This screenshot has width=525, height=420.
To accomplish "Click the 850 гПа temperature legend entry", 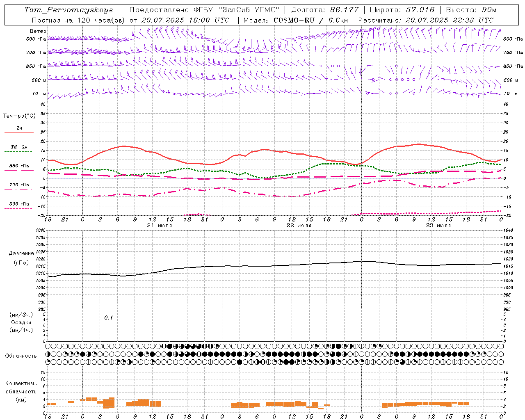I will (19, 166).
